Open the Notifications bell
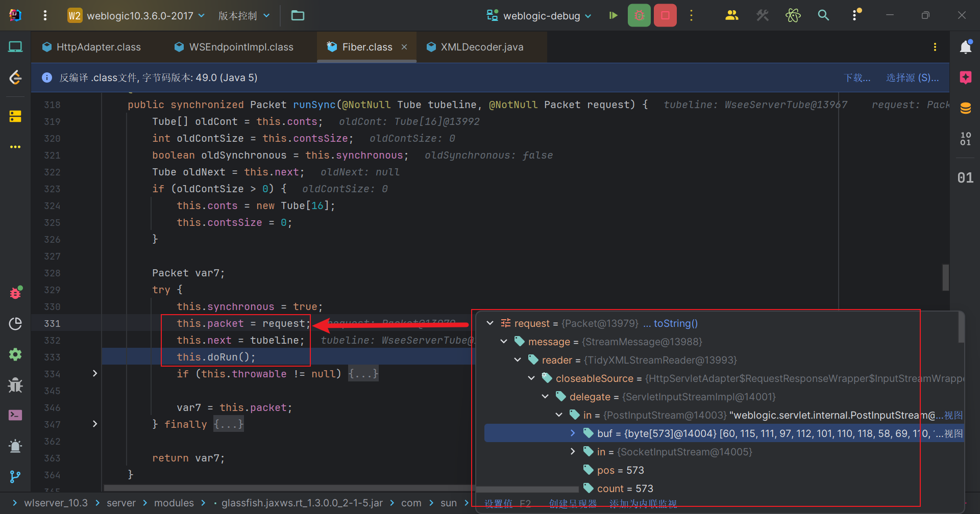The image size is (980, 514). (966, 47)
